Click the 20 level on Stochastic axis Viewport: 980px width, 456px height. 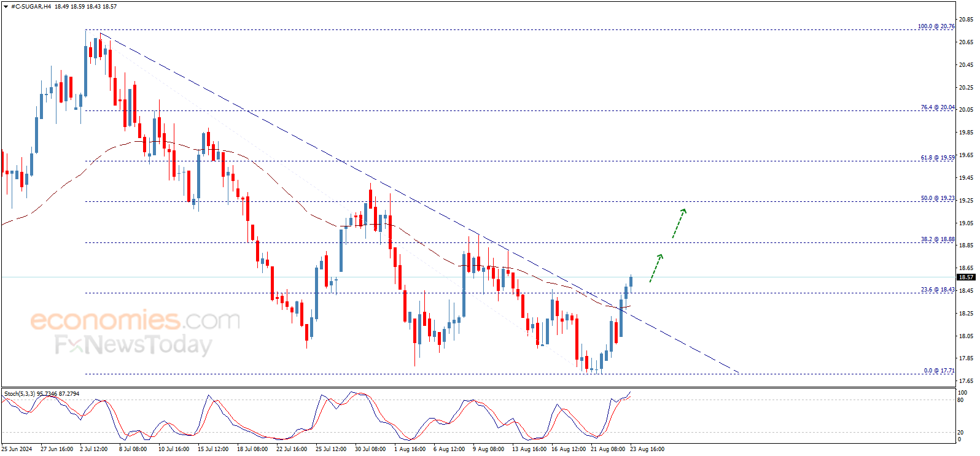pos(961,433)
